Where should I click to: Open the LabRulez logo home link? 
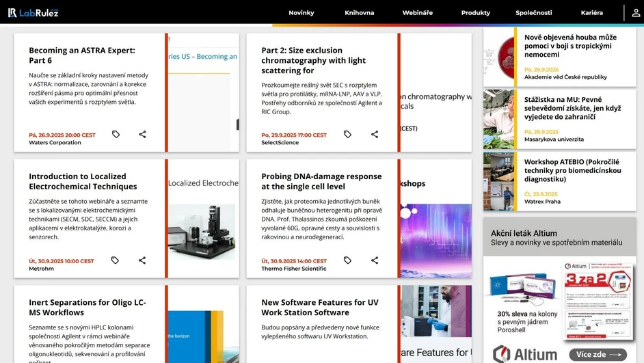(33, 13)
